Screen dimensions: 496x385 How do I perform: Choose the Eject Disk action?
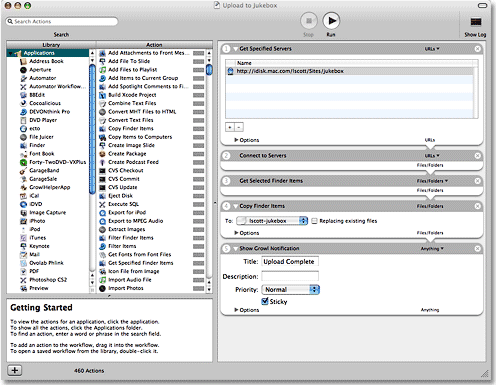[x=120, y=196]
